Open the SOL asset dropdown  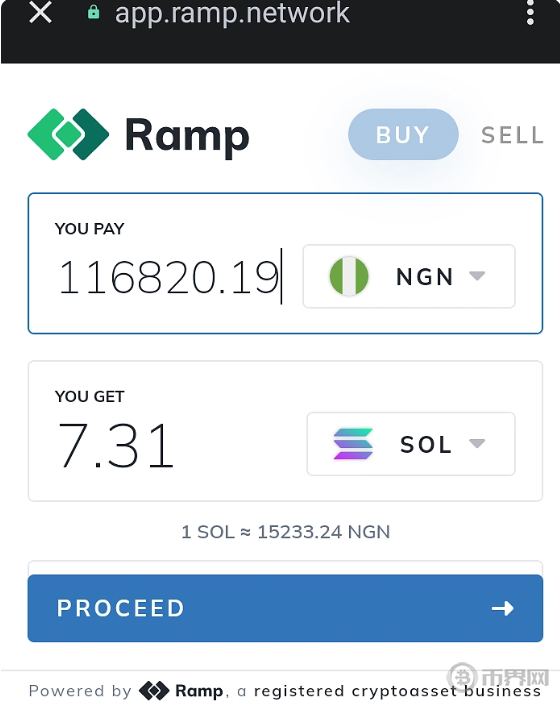[x=411, y=444]
